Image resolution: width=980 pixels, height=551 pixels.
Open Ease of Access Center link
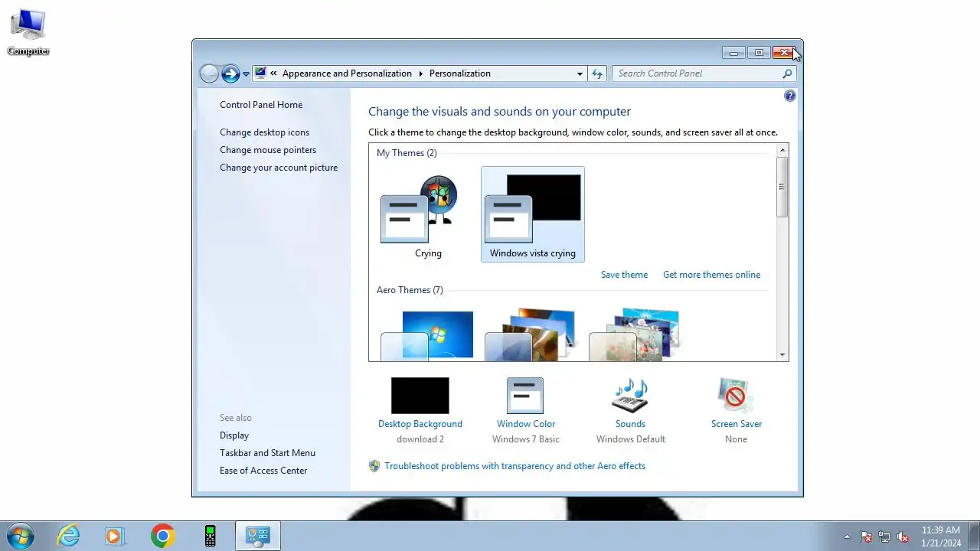(263, 471)
